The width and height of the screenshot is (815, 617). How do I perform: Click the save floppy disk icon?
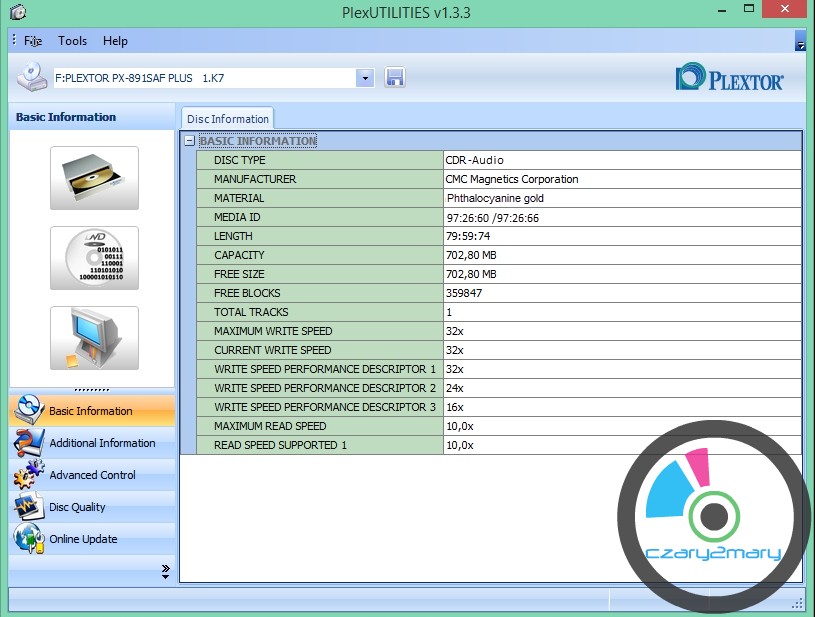pyautogui.click(x=394, y=78)
